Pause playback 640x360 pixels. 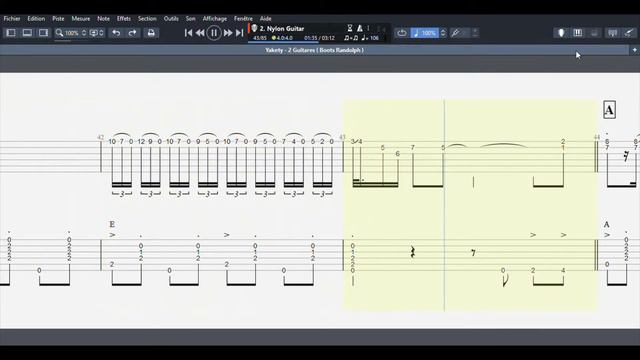[214, 33]
